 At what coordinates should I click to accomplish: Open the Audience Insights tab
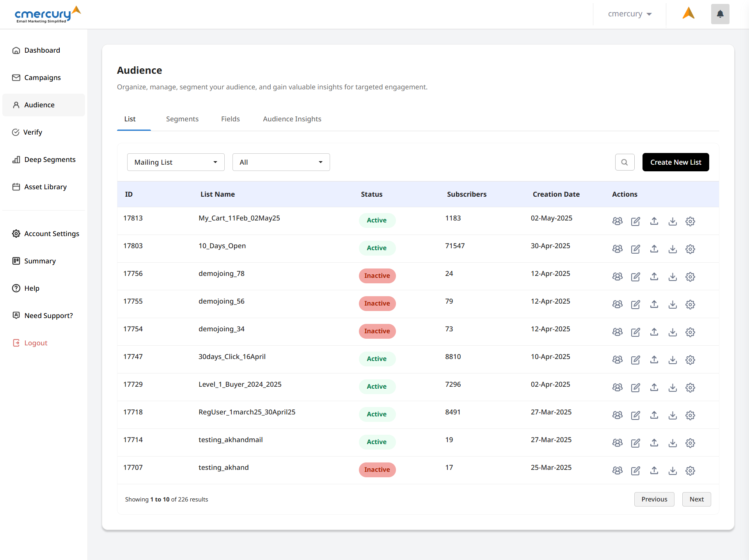point(292,119)
